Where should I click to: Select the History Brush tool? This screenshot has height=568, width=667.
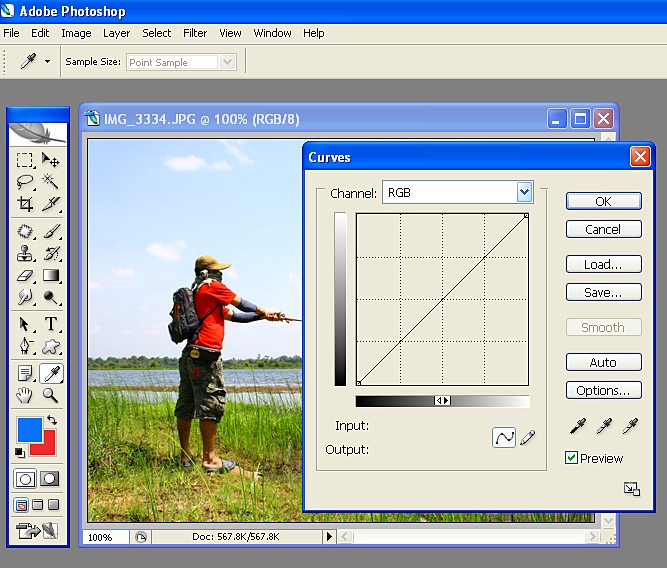pos(51,254)
